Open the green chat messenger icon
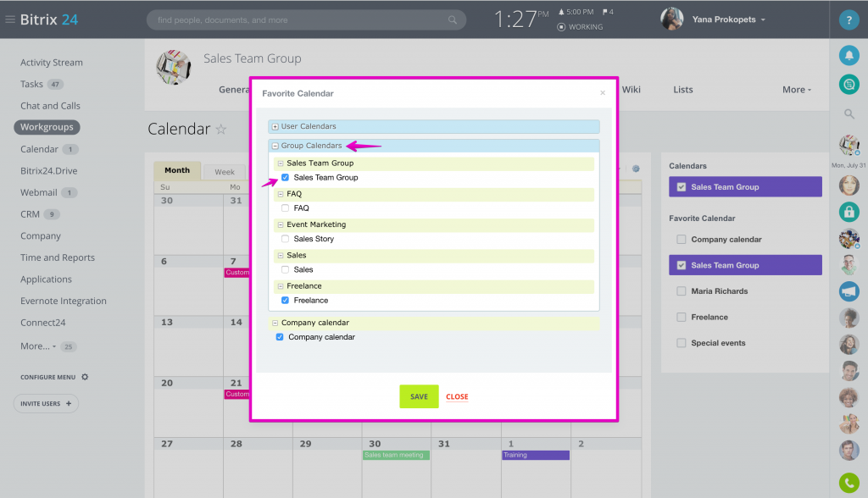 pyautogui.click(x=849, y=85)
